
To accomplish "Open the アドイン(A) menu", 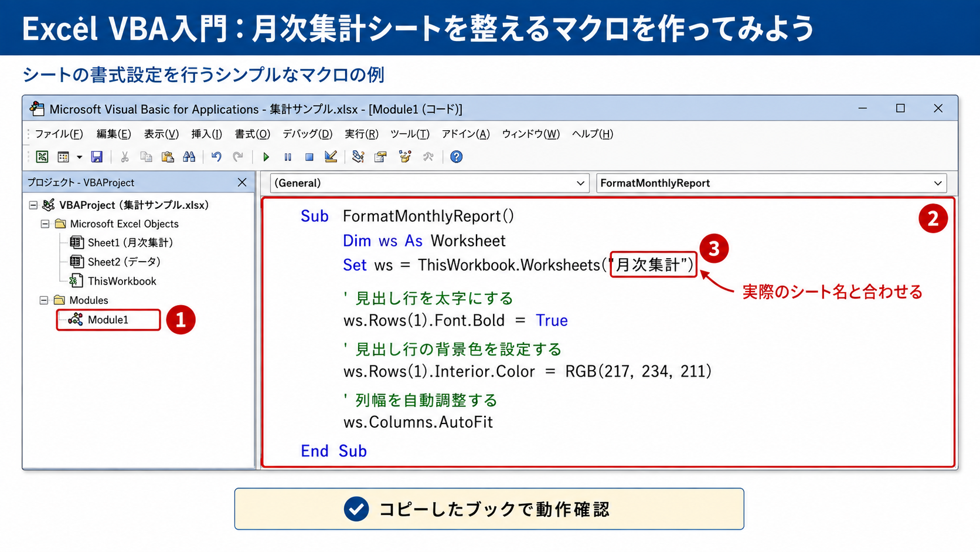I will tap(466, 134).
